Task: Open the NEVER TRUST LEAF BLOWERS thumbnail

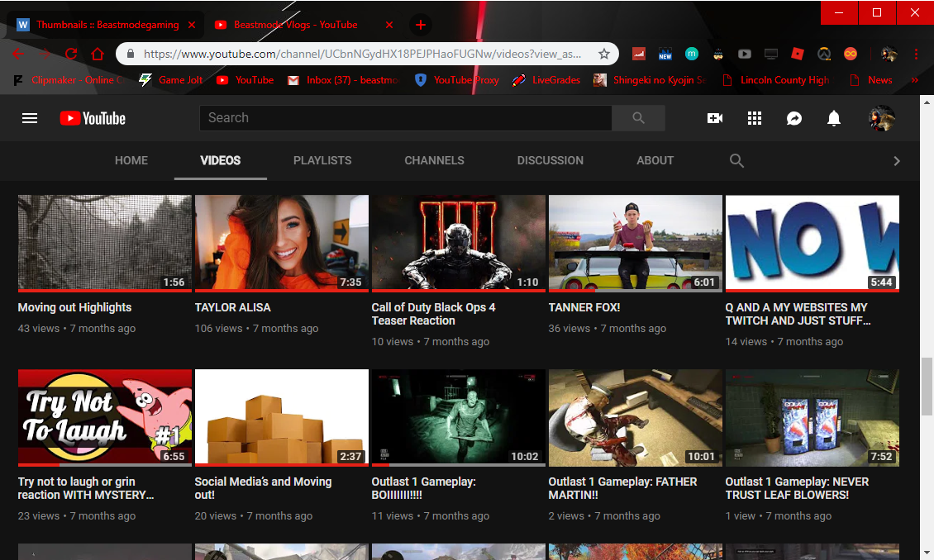Action: coord(812,418)
